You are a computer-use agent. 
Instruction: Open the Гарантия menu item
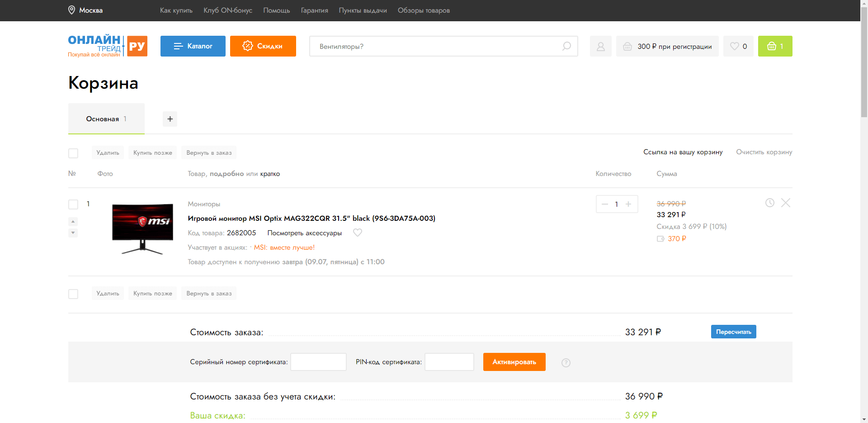tap(315, 10)
